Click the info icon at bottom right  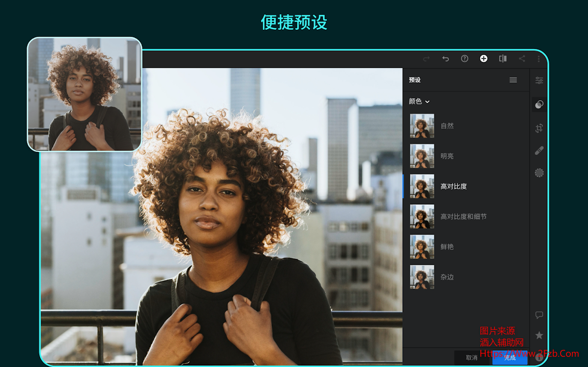coord(539,357)
